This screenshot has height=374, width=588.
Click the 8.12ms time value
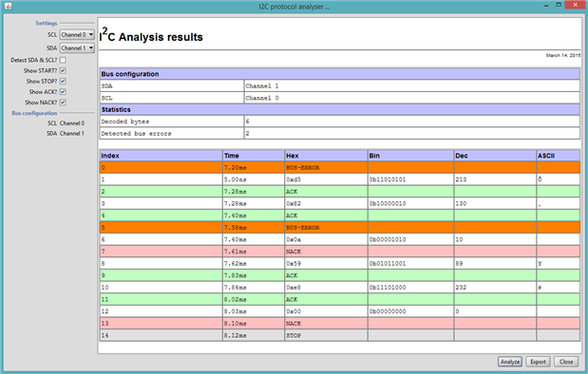click(x=236, y=335)
